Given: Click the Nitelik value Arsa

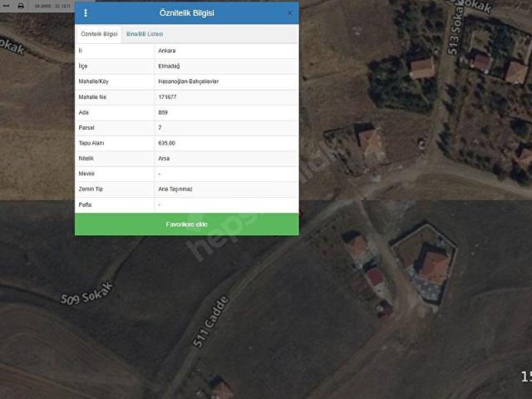Looking at the screenshot, I should tap(163, 158).
